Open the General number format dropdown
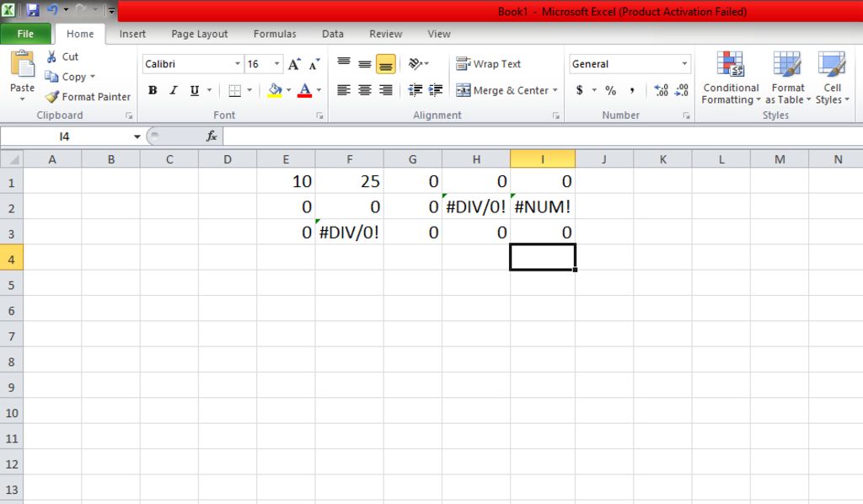 tap(684, 64)
